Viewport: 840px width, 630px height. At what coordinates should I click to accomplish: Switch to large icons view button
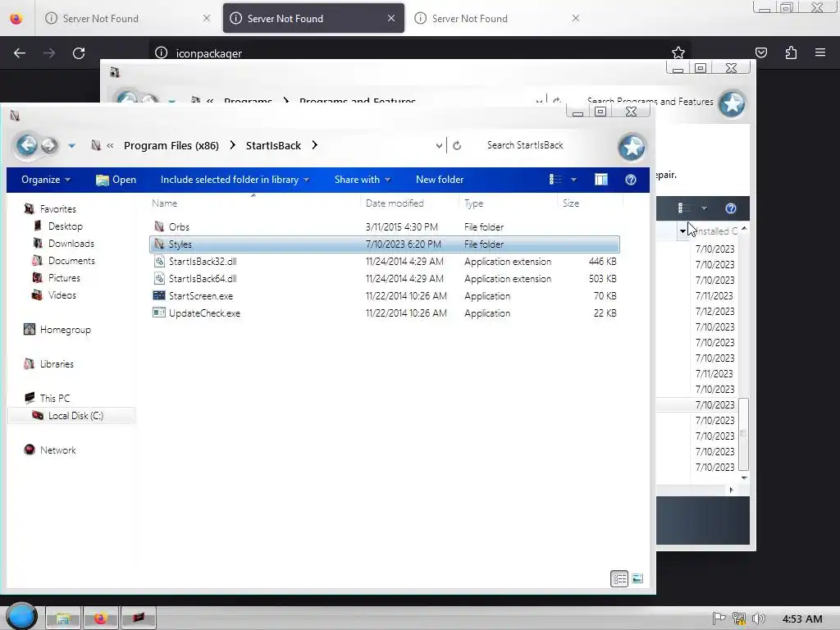click(x=637, y=578)
